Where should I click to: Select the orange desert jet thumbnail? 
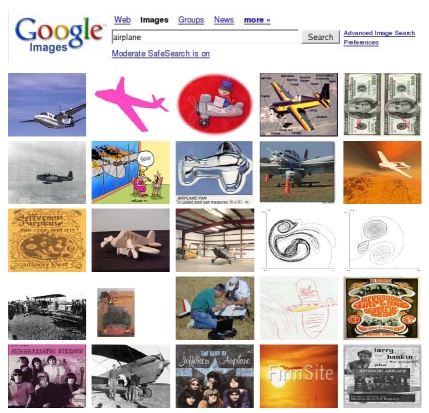coord(382,172)
